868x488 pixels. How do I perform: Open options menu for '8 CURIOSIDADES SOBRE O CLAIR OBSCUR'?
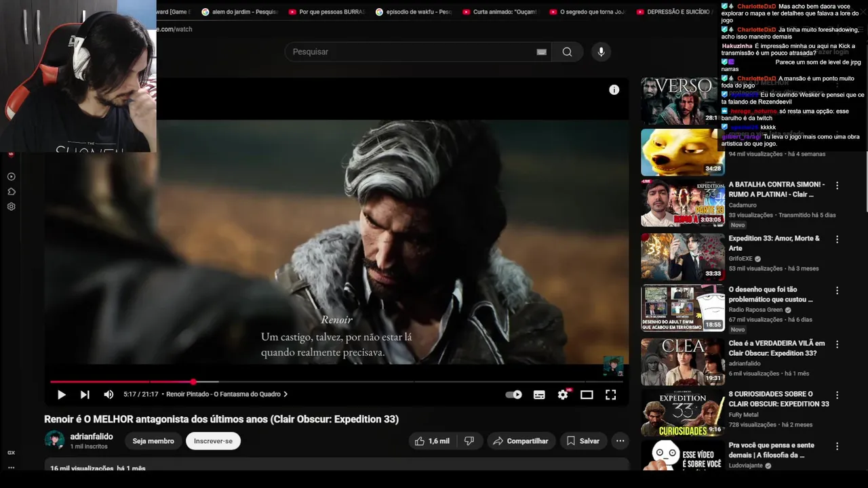pyautogui.click(x=837, y=395)
